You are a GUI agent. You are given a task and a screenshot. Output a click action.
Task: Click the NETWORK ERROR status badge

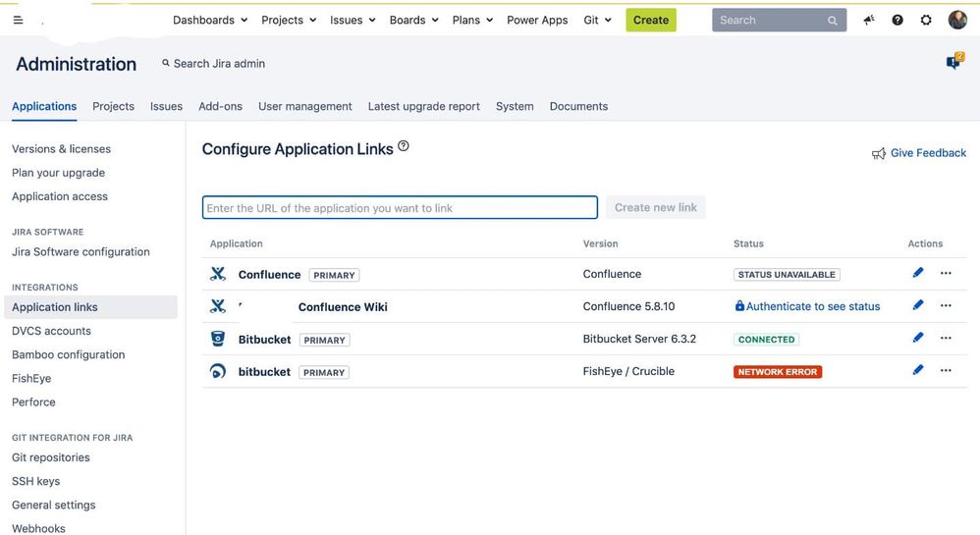click(778, 371)
